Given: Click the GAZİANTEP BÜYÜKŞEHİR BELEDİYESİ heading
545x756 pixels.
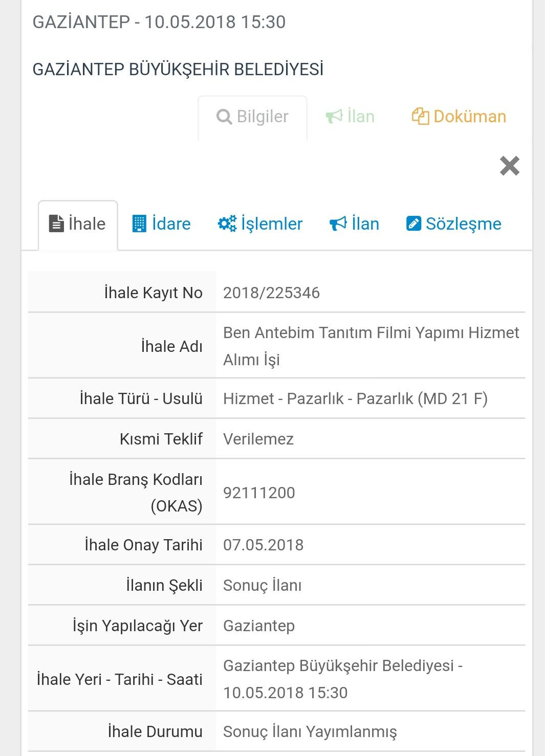Looking at the screenshot, I should point(178,69).
